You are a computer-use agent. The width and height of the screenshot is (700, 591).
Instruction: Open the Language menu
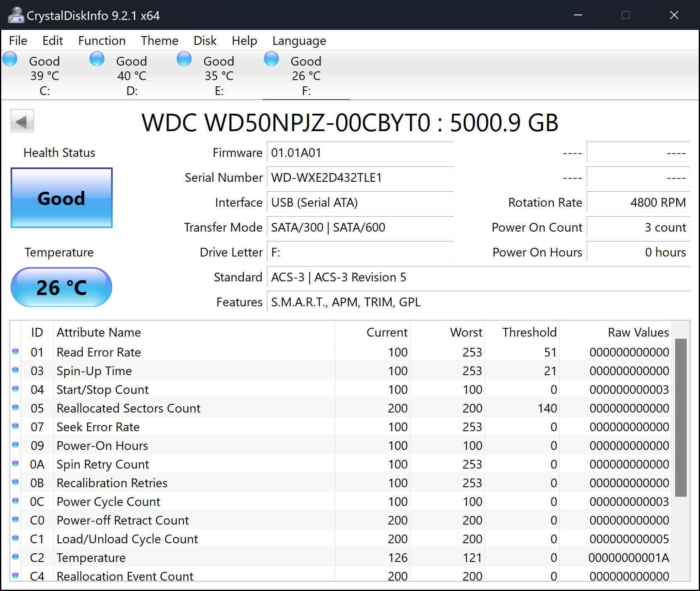click(x=299, y=41)
